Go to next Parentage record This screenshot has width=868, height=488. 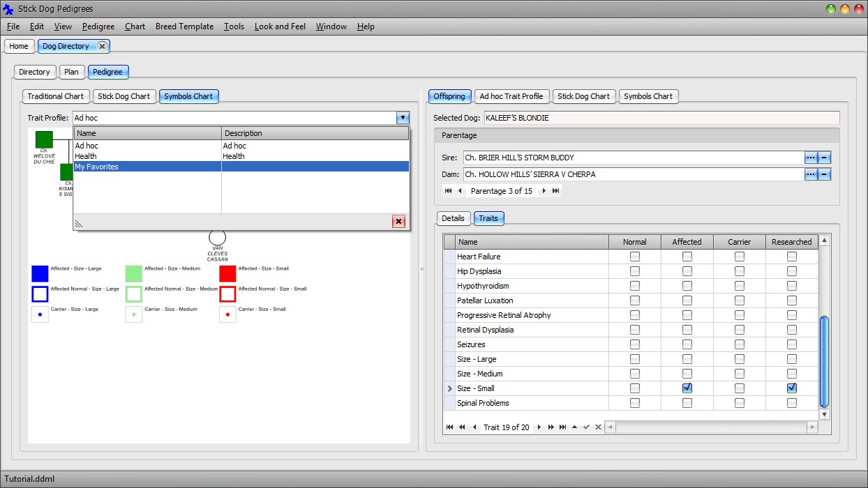pos(544,191)
